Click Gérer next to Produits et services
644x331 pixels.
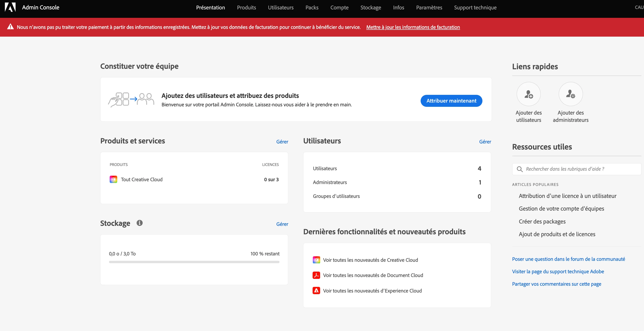[x=282, y=142]
